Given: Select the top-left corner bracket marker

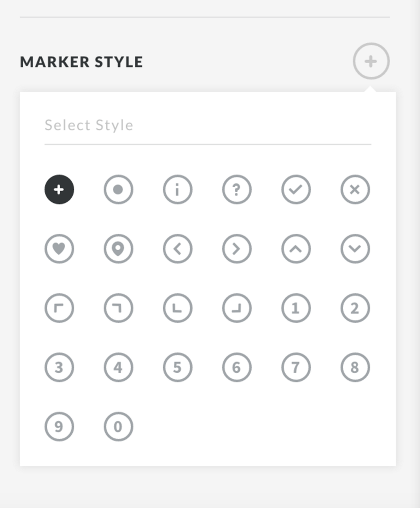Looking at the screenshot, I should pos(59,308).
